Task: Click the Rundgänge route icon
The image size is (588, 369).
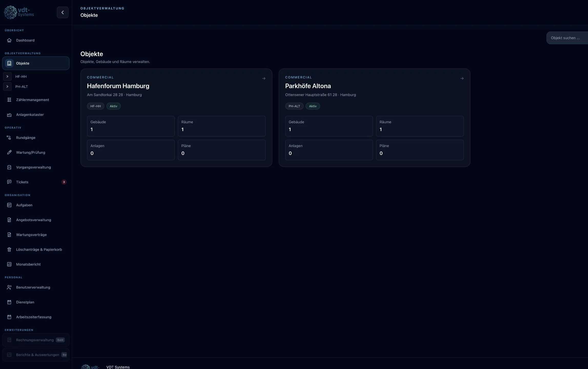Action: pyautogui.click(x=9, y=138)
